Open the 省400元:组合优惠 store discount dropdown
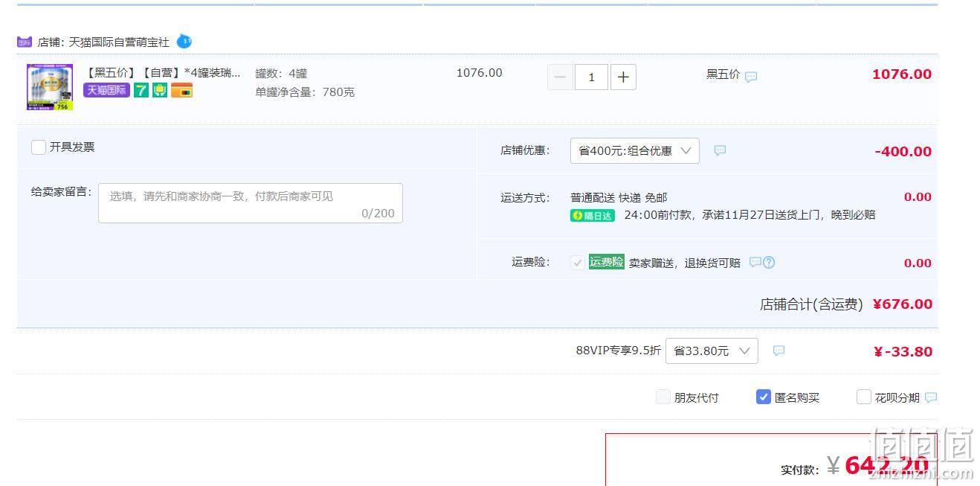Image resolution: width=980 pixels, height=486 pixels. coord(635,150)
